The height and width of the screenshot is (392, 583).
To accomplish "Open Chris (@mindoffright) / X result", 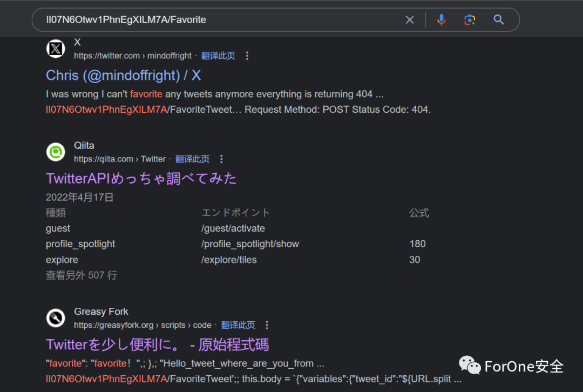I will point(124,76).
